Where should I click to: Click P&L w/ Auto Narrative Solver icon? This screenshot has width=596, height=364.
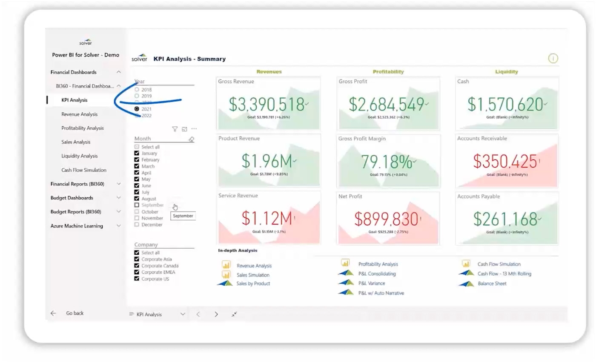346,293
